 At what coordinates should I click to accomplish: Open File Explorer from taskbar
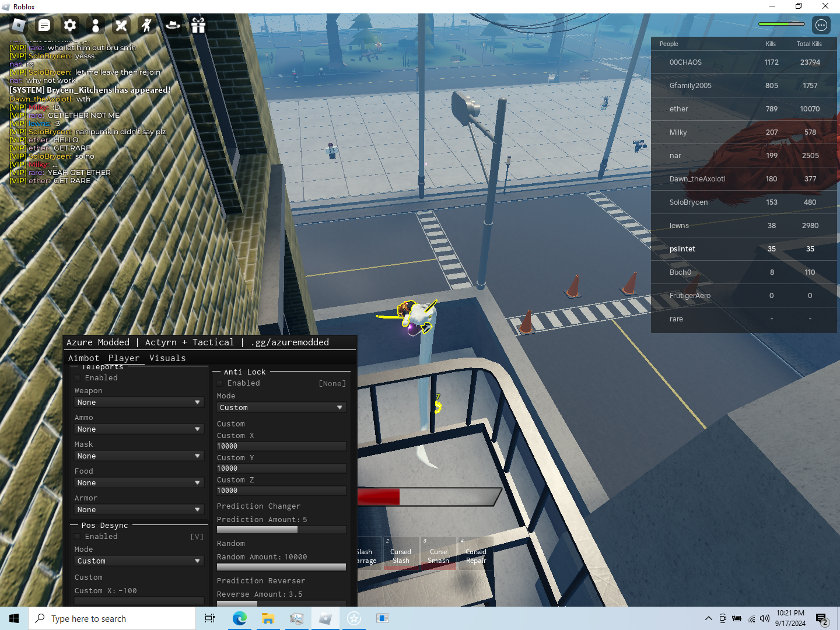(268, 618)
